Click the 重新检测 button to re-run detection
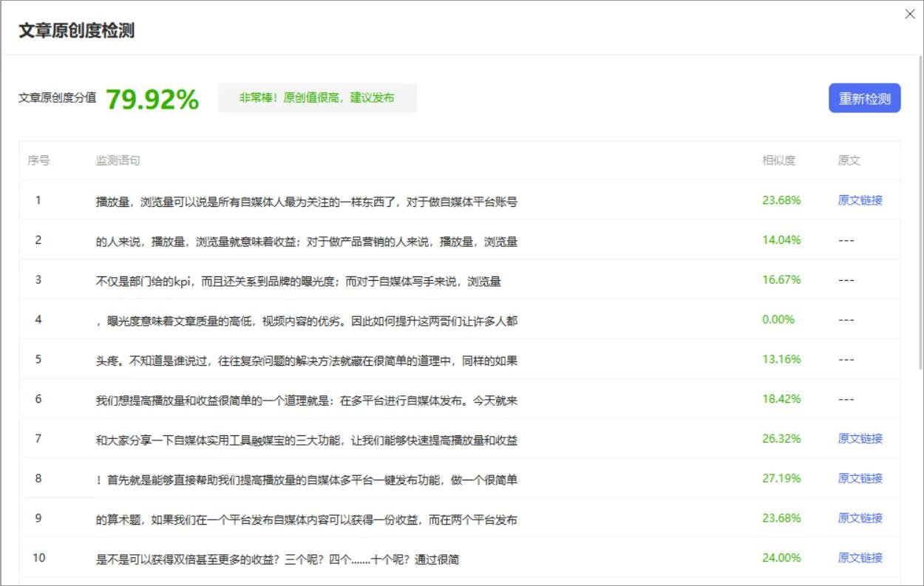 pos(865,98)
